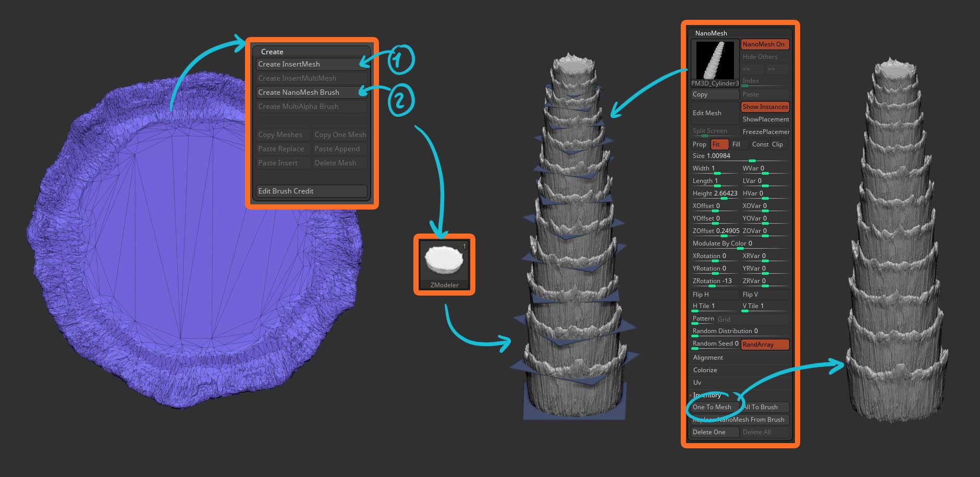Screen dimensions: 980x477
Task: Click Copy in NanoMesh panel
Action: (715, 94)
